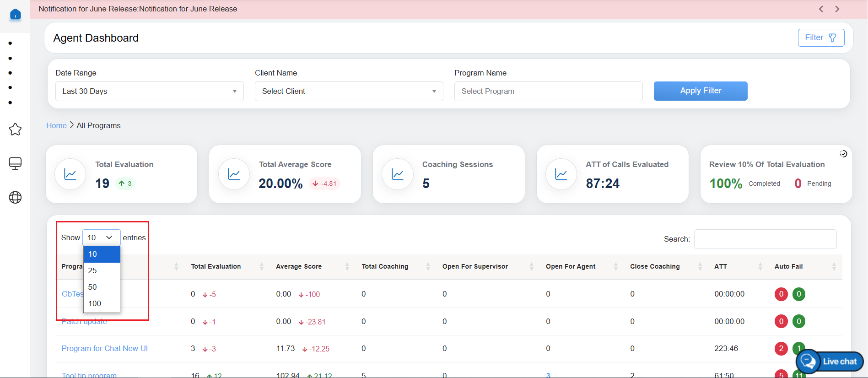868x378 pixels.
Task: Click the home icon in sidebar
Action: click(x=15, y=15)
